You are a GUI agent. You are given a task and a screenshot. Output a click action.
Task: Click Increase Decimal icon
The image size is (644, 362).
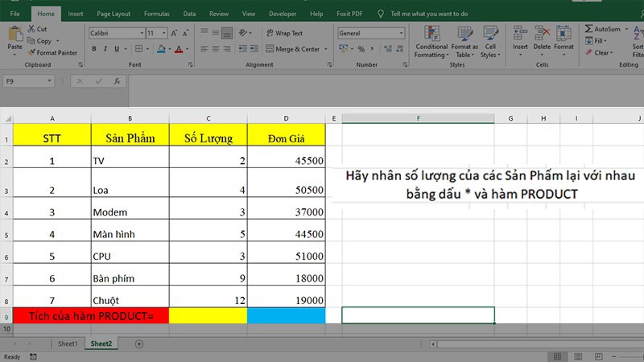[x=388, y=49]
